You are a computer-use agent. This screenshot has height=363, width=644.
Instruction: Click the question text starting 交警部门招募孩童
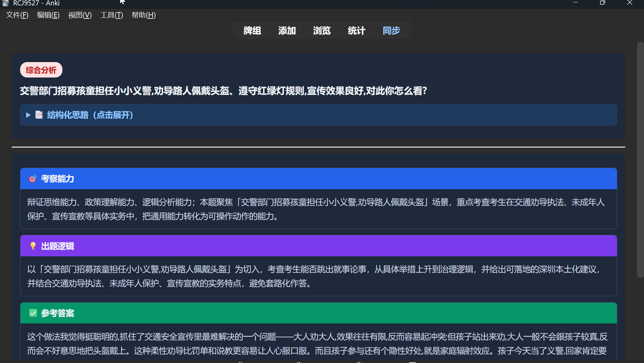click(223, 91)
